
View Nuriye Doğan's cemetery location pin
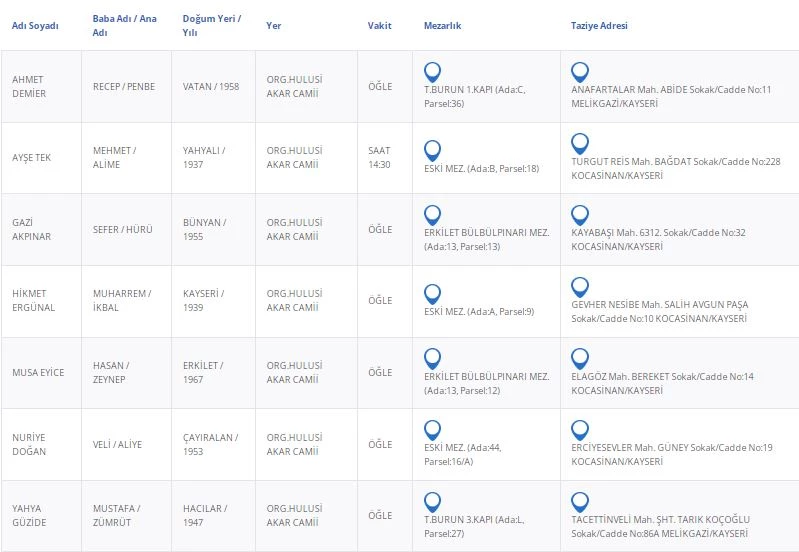(432, 430)
